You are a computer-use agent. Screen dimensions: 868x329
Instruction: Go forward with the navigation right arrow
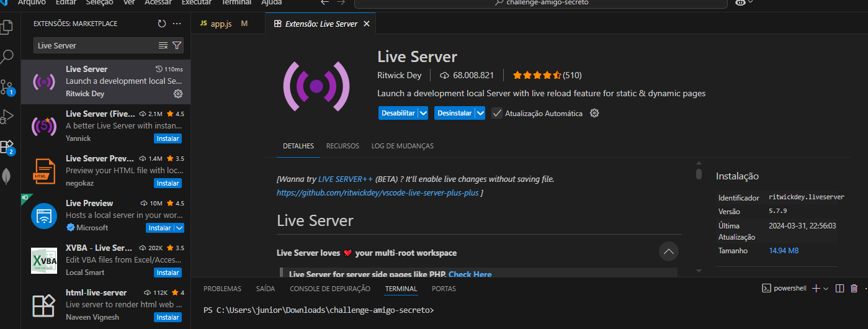(x=340, y=2)
